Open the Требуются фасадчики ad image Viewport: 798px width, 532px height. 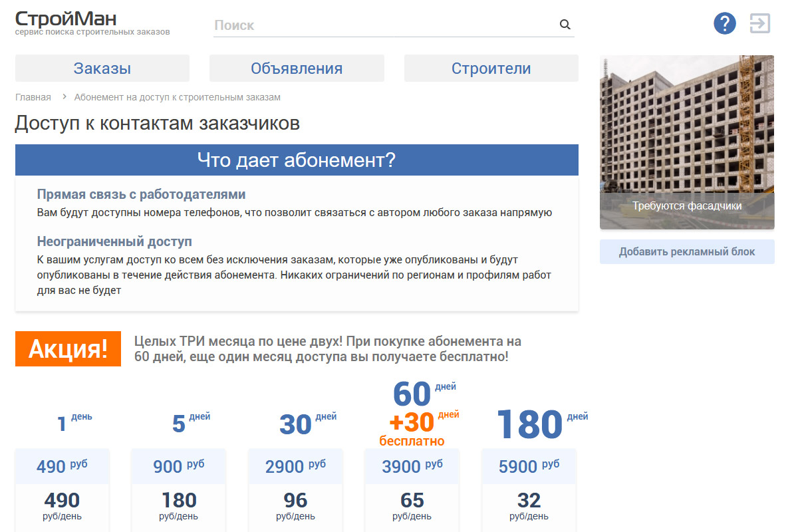687,126
